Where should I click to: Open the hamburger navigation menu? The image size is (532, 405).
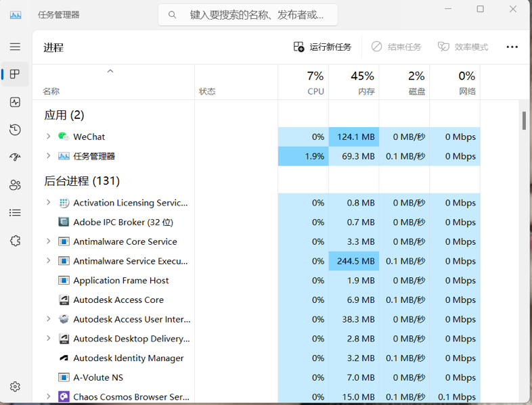click(15, 47)
